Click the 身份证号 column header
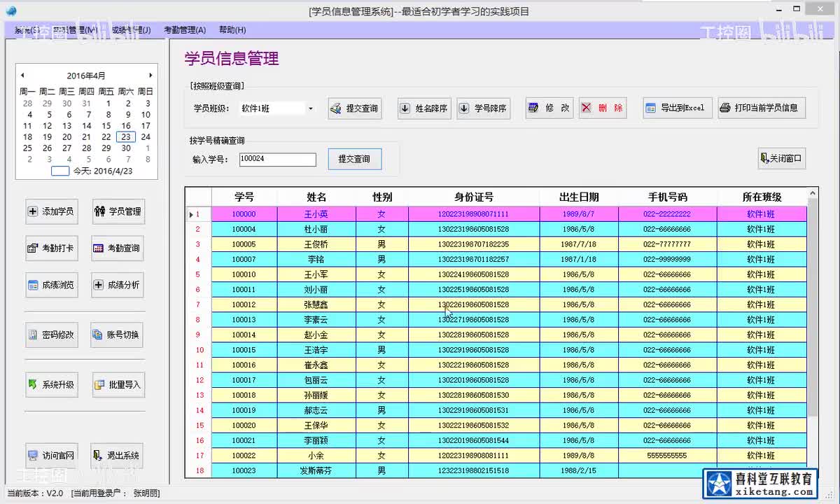 pos(474,197)
